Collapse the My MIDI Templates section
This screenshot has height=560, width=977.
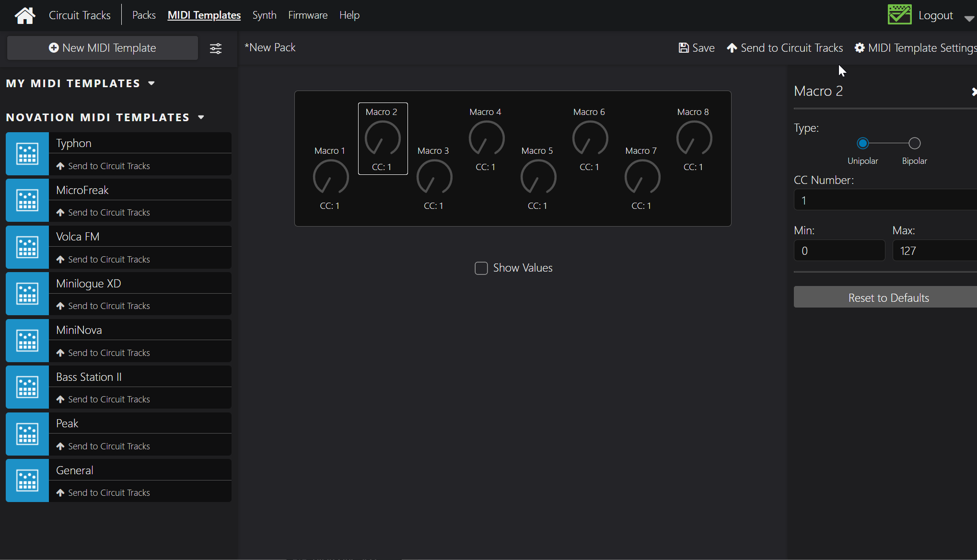pyautogui.click(x=152, y=83)
